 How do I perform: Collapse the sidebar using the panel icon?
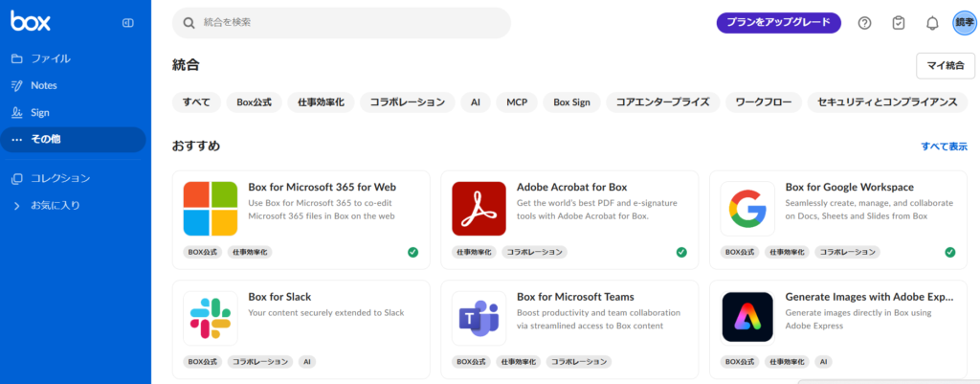[x=128, y=23]
